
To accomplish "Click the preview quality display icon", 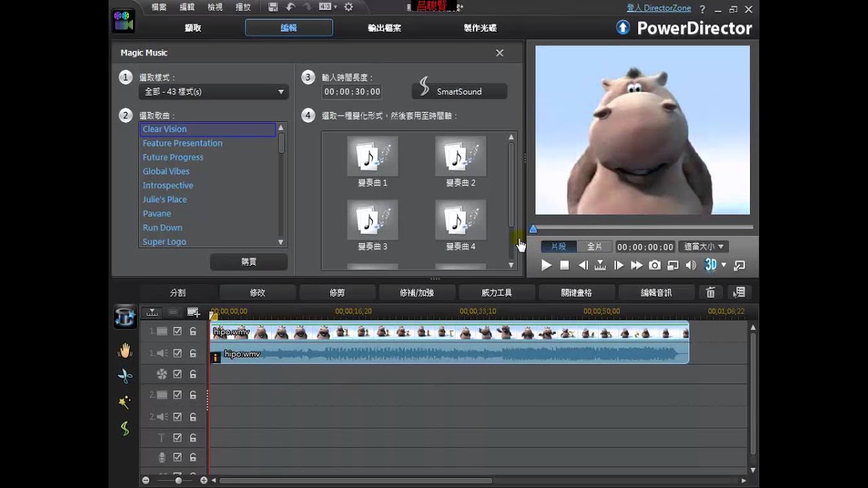I will pos(673,266).
